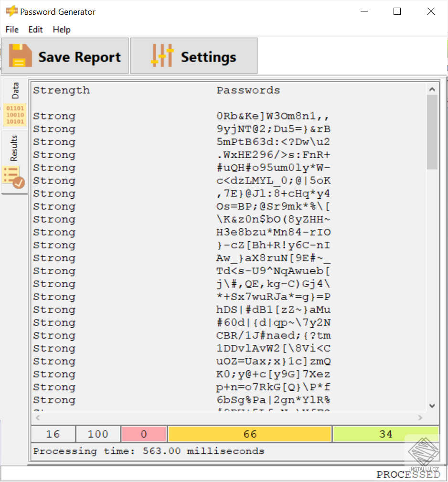Screen dimensions: 448x482
Task: Maximize the Password Generator window
Action: [397, 11]
